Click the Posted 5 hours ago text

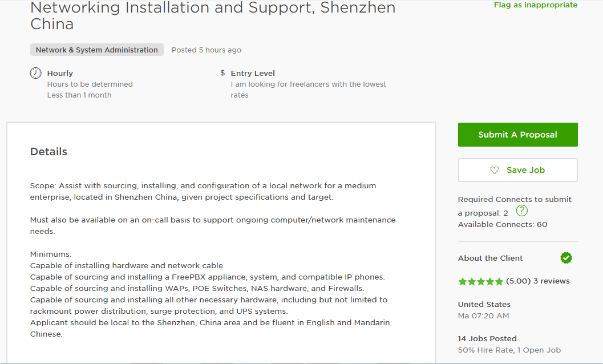click(x=207, y=50)
